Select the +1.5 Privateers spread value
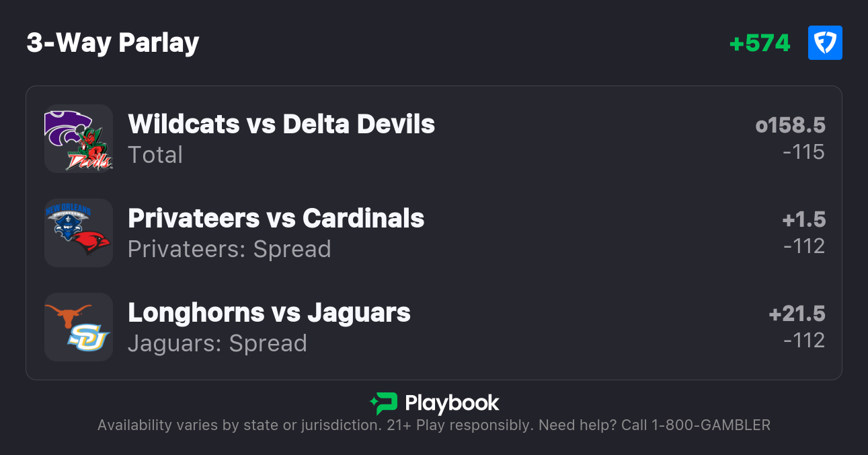Screen dimensions: 868x455 tap(803, 219)
